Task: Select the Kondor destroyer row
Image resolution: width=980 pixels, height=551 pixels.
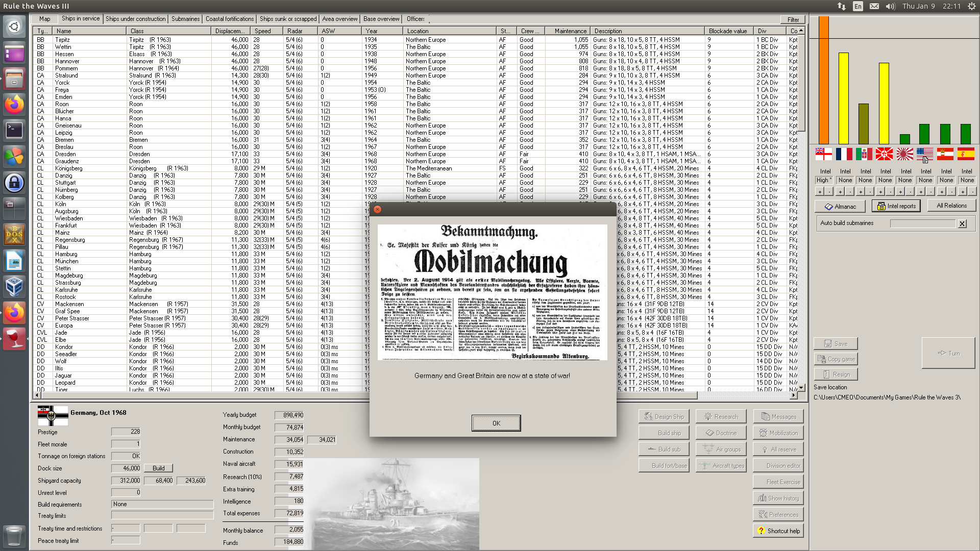Action: pos(202,347)
